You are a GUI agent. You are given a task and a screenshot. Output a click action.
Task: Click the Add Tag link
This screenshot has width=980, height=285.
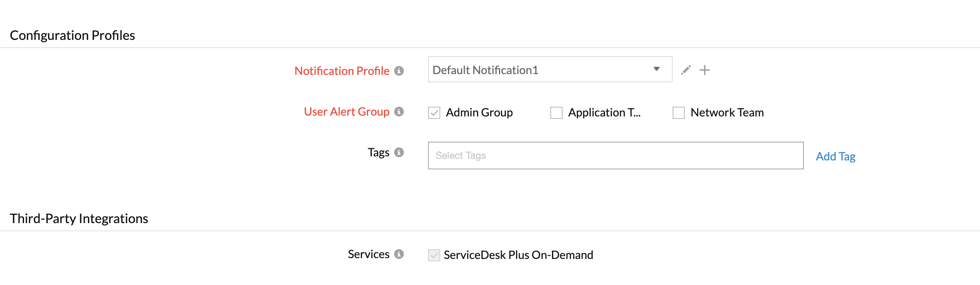point(835,156)
